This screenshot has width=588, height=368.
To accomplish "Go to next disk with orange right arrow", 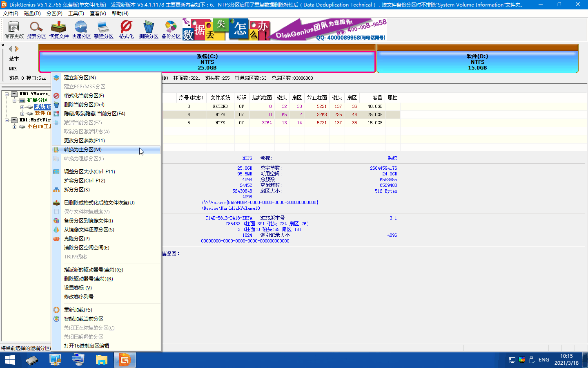I will pos(17,49).
